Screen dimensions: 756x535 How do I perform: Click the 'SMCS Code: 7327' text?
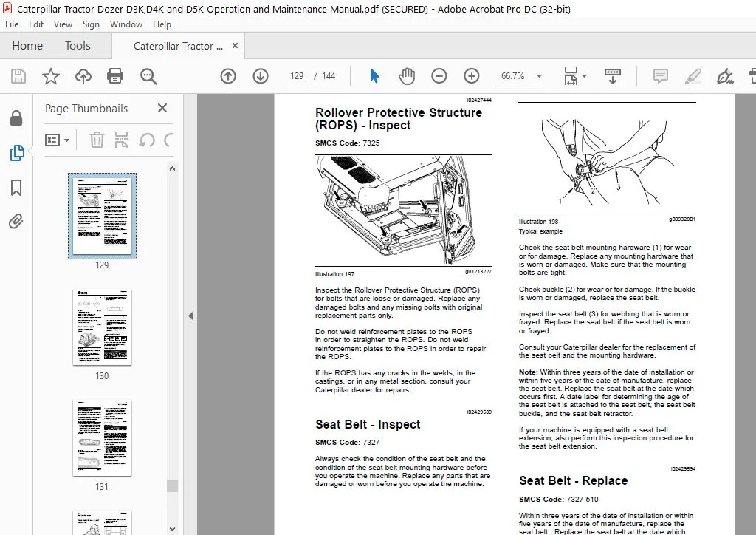(347, 443)
